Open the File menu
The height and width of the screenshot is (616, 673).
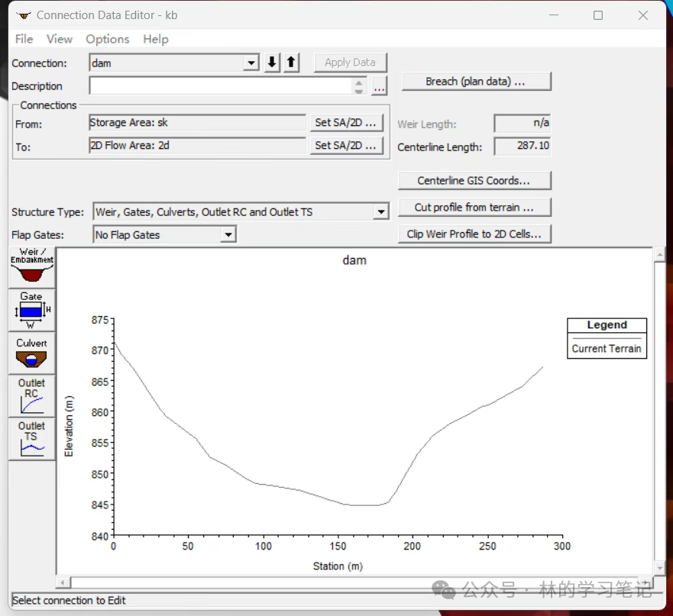click(24, 39)
